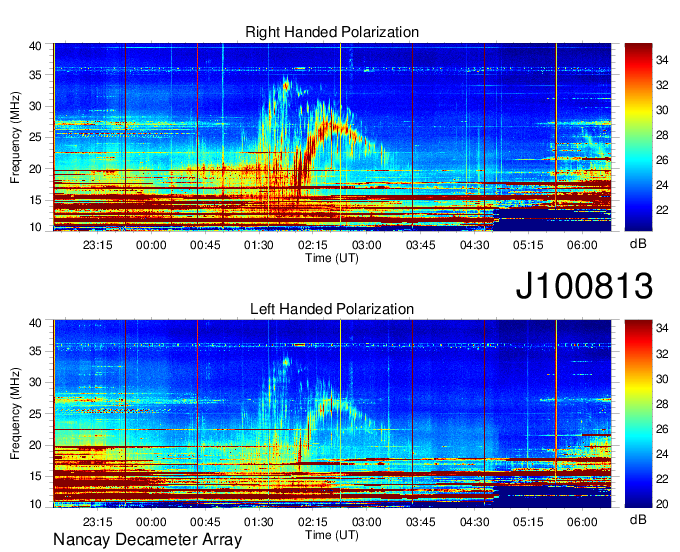Click 'Time (UT)' label under Left Handed plot
This screenshot has width=680, height=552.
tap(332, 535)
